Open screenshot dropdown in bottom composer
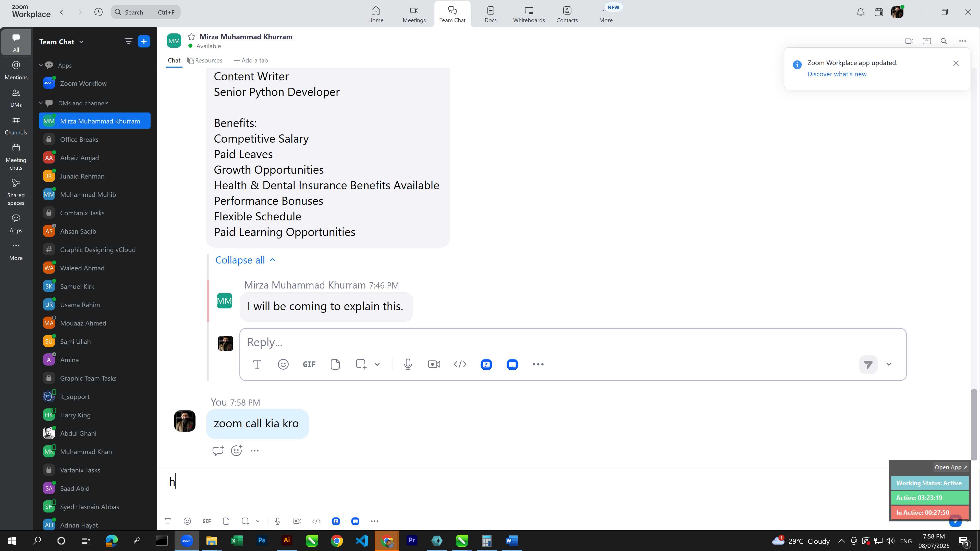980x551 pixels. 258,521
